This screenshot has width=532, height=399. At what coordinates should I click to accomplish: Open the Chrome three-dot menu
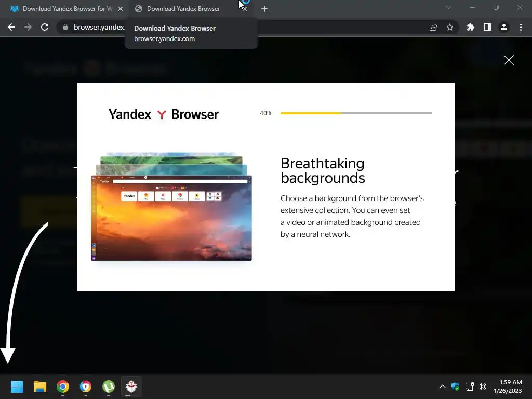tap(521, 27)
